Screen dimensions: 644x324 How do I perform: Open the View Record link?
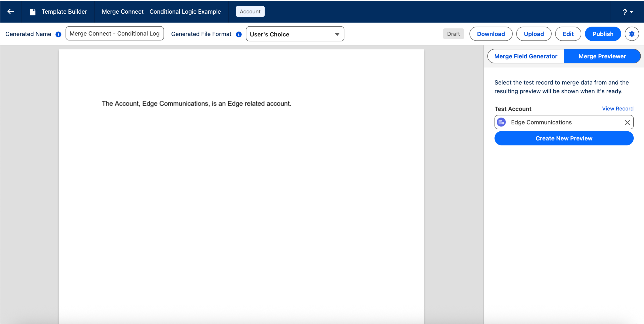point(617,108)
